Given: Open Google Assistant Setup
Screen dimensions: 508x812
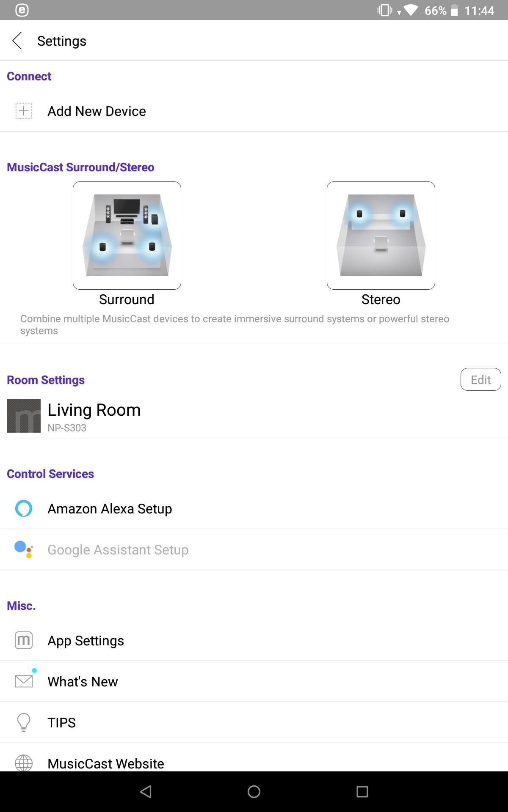Looking at the screenshot, I should 254,549.
